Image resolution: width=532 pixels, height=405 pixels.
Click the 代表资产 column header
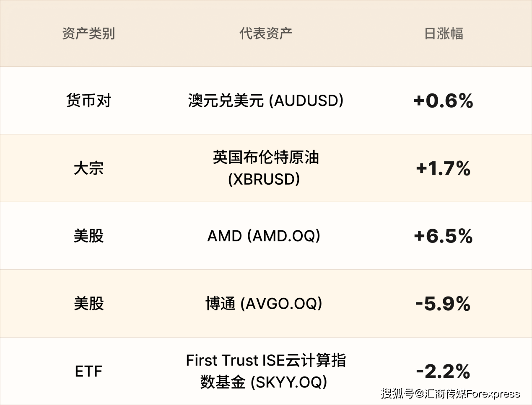266,34
